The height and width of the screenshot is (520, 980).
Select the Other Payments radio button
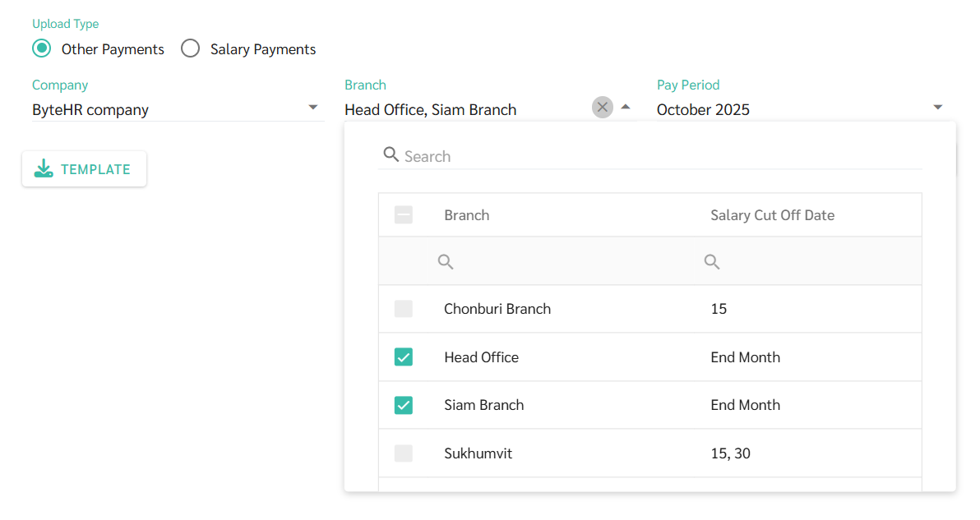tap(41, 48)
